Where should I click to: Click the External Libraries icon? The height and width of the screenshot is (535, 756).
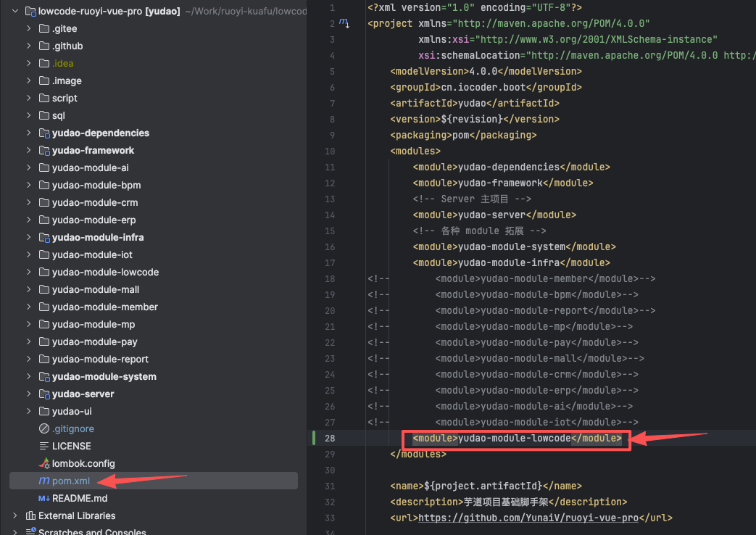click(x=30, y=515)
